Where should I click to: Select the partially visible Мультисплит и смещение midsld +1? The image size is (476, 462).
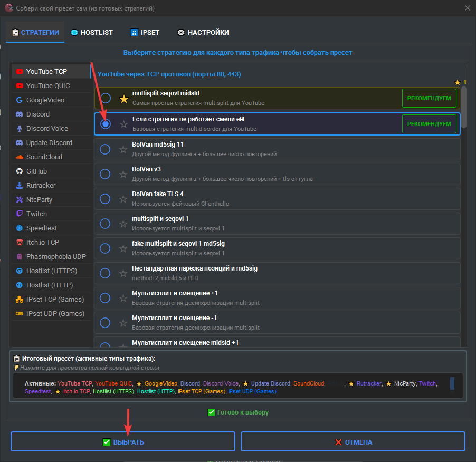(x=105, y=345)
